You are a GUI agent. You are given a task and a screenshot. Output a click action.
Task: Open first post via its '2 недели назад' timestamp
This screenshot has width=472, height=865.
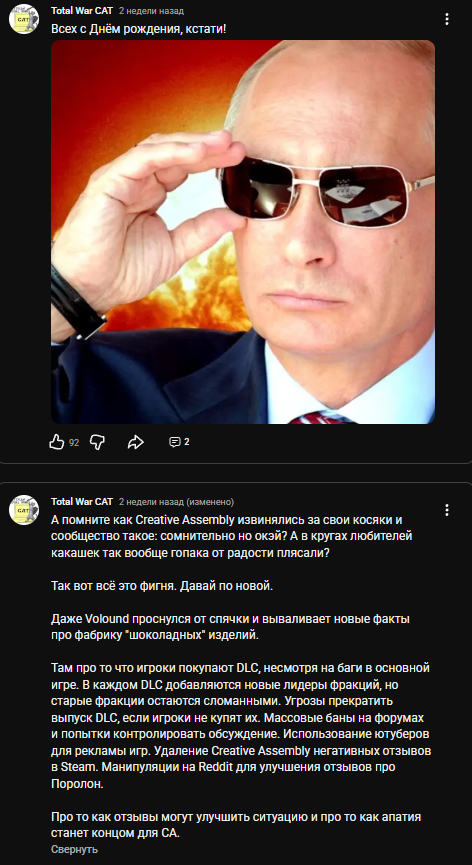[152, 11]
